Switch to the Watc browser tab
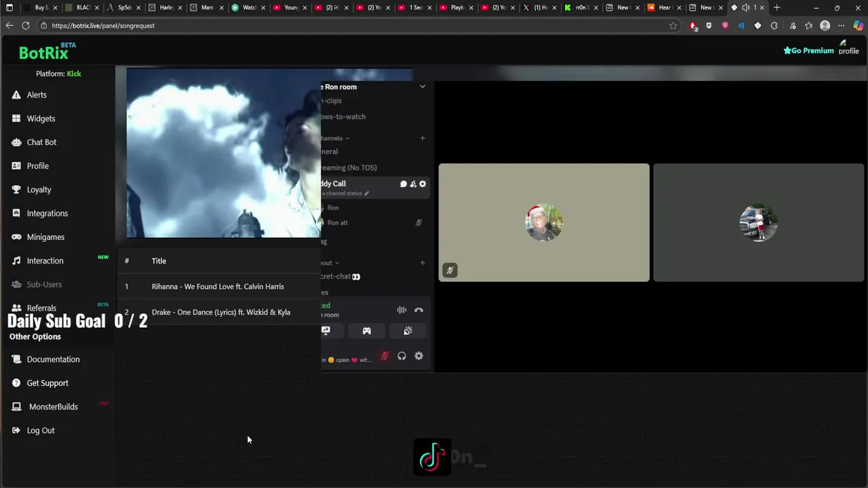Image resolution: width=868 pixels, height=488 pixels. (247, 7)
